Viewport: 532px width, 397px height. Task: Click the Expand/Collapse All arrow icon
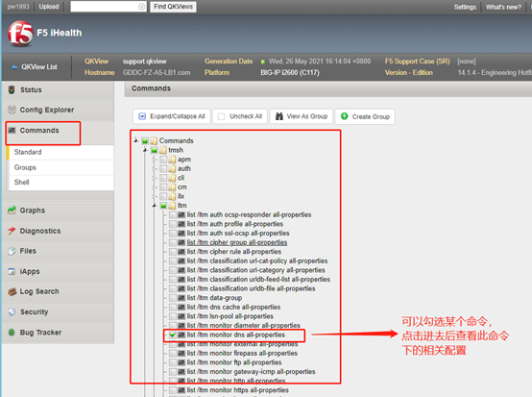142,116
